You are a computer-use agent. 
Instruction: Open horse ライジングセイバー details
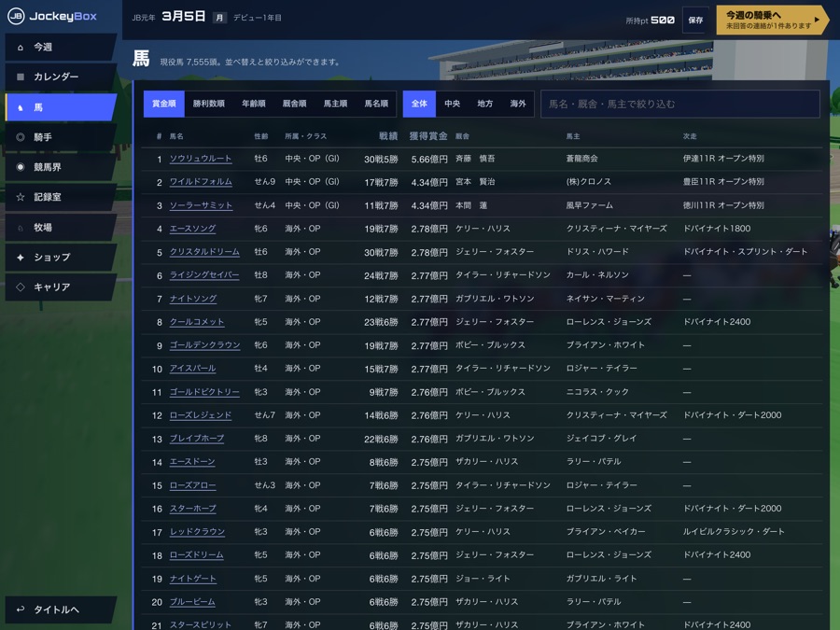[x=204, y=275]
